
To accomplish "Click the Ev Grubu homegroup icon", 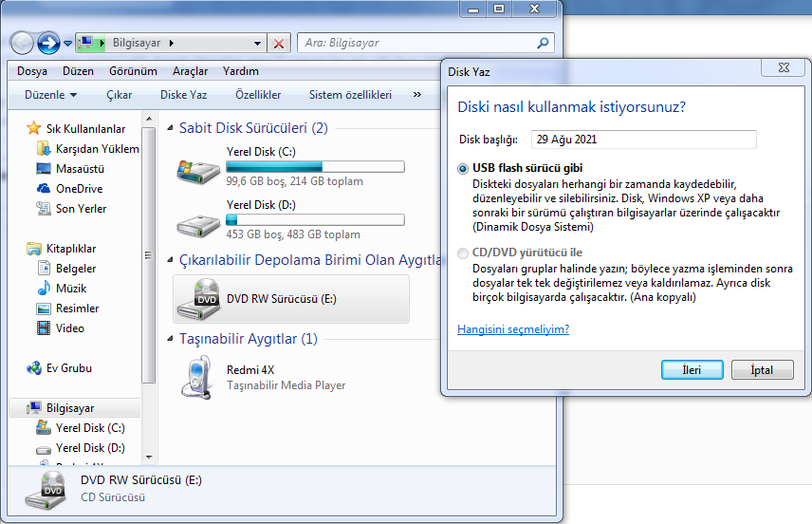I will [34, 368].
